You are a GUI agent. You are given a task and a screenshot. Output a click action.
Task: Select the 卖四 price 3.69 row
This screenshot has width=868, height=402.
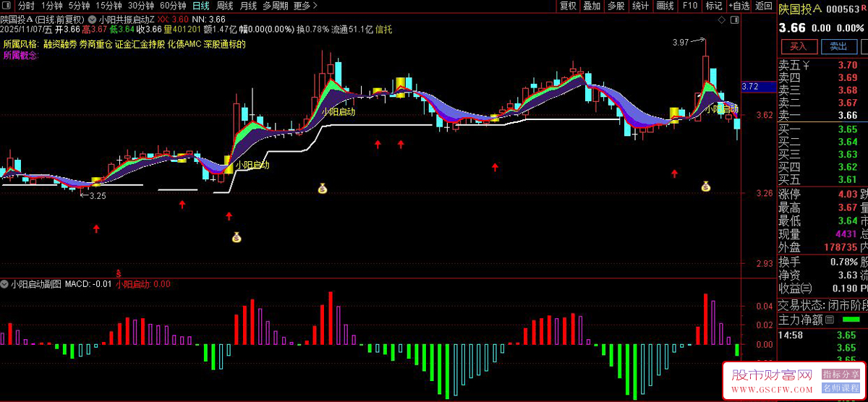(x=822, y=77)
